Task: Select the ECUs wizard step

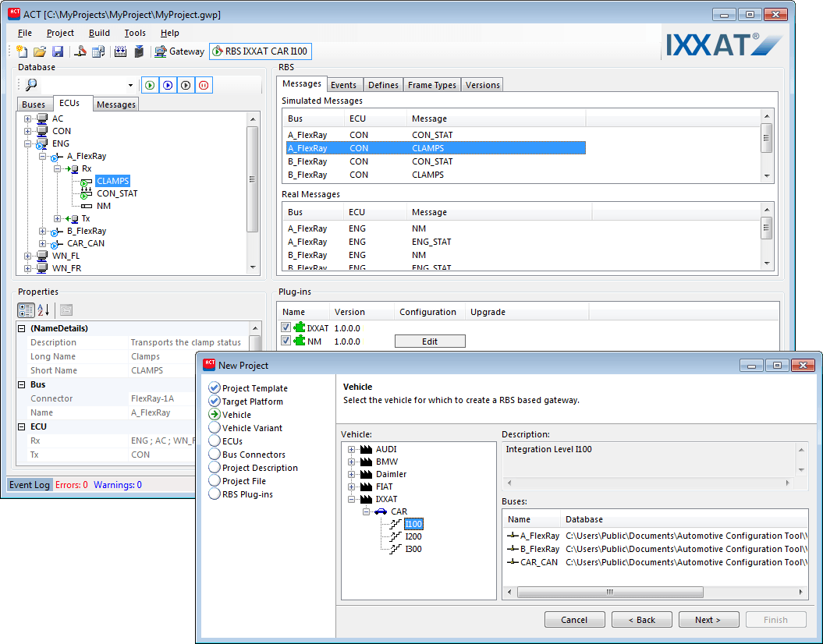Action: 225,441
